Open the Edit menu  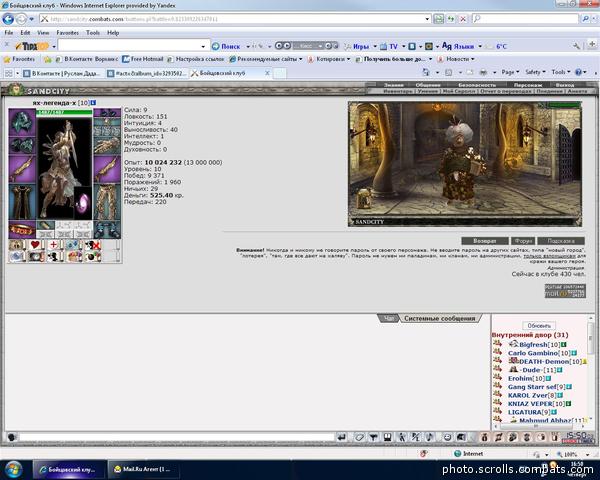(x=25, y=33)
